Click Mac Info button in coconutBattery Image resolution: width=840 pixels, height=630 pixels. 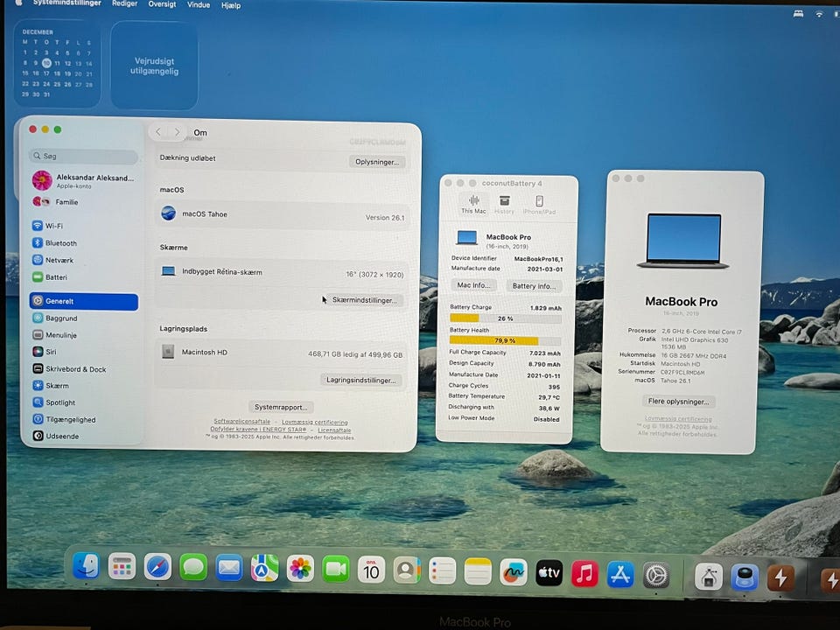[473, 285]
